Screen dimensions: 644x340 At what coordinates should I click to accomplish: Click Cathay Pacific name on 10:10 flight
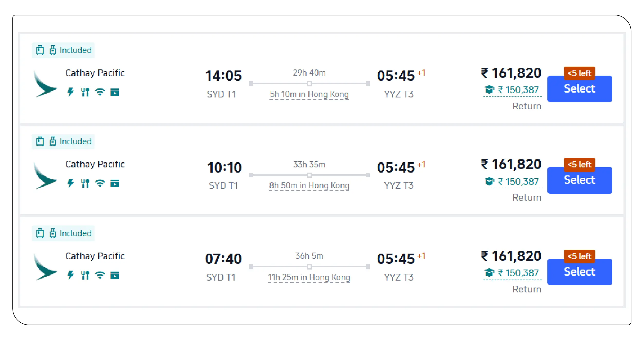click(95, 164)
